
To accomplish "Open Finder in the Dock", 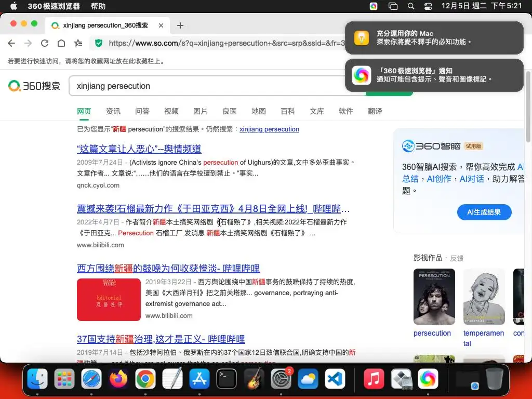I will [x=37, y=379].
